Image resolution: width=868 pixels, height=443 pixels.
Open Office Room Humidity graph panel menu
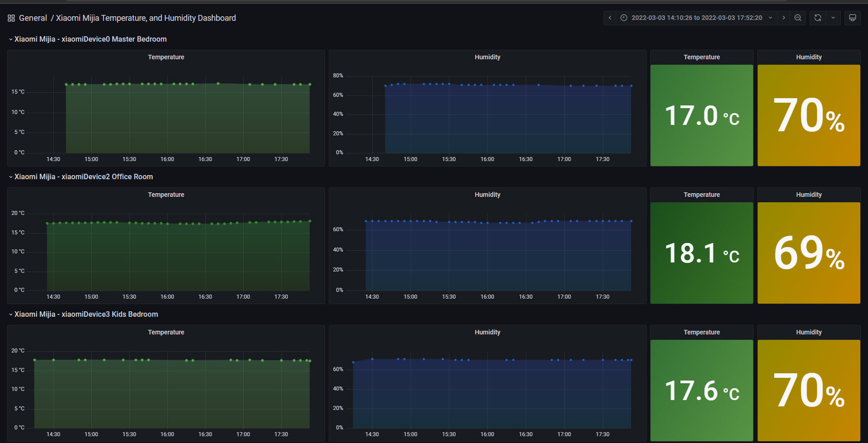pyautogui.click(x=487, y=195)
